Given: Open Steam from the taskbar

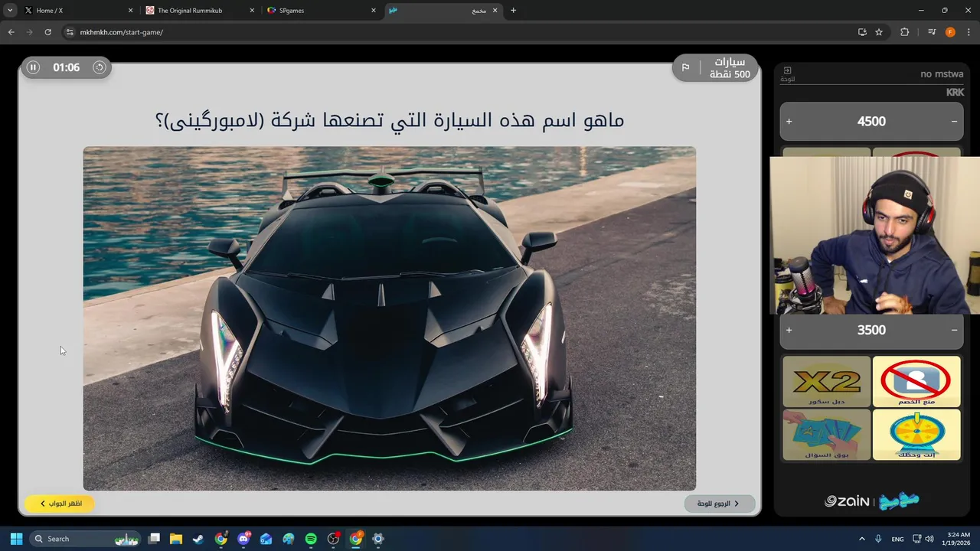Looking at the screenshot, I should coord(198,539).
